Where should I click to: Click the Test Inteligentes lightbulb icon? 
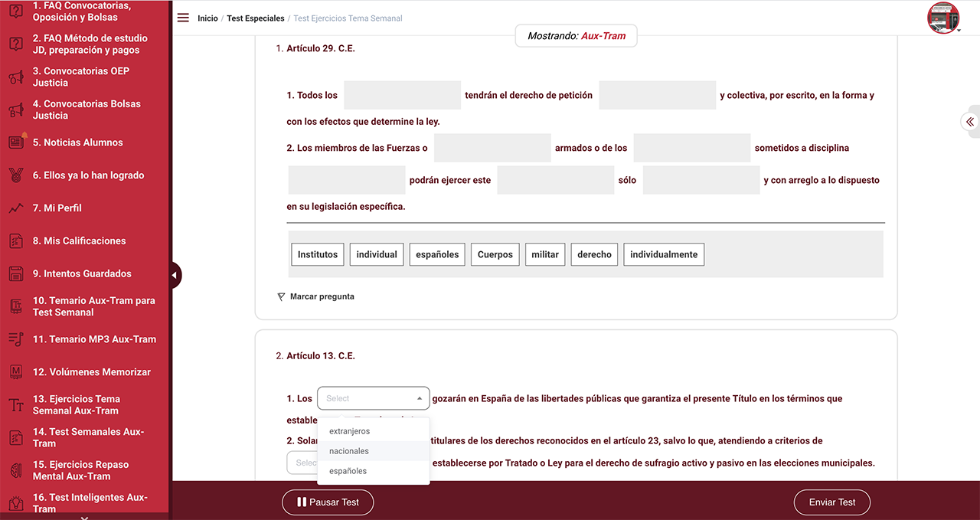click(x=16, y=503)
